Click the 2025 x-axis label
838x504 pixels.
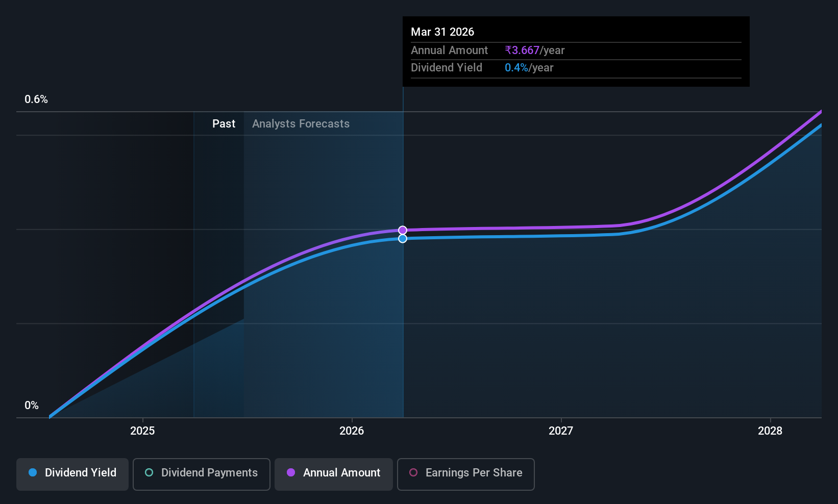click(142, 431)
